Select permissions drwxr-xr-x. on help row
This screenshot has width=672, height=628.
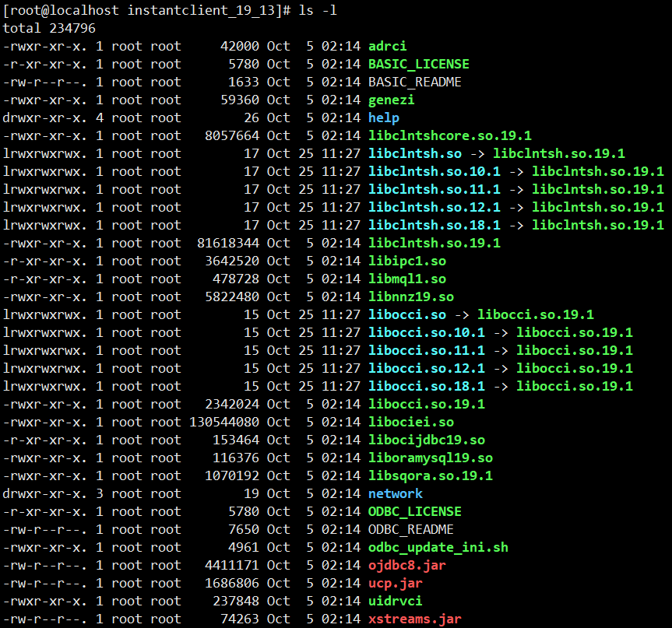tap(44, 118)
